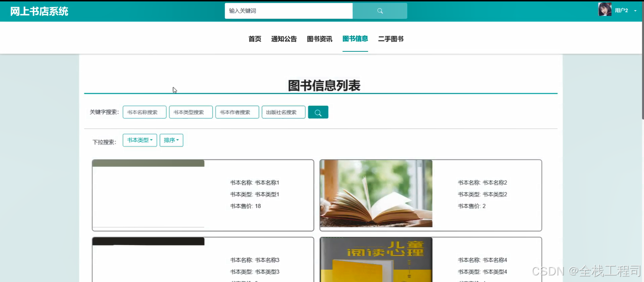Open the 通知公告 nav item
The width and height of the screenshot is (644, 282).
284,39
